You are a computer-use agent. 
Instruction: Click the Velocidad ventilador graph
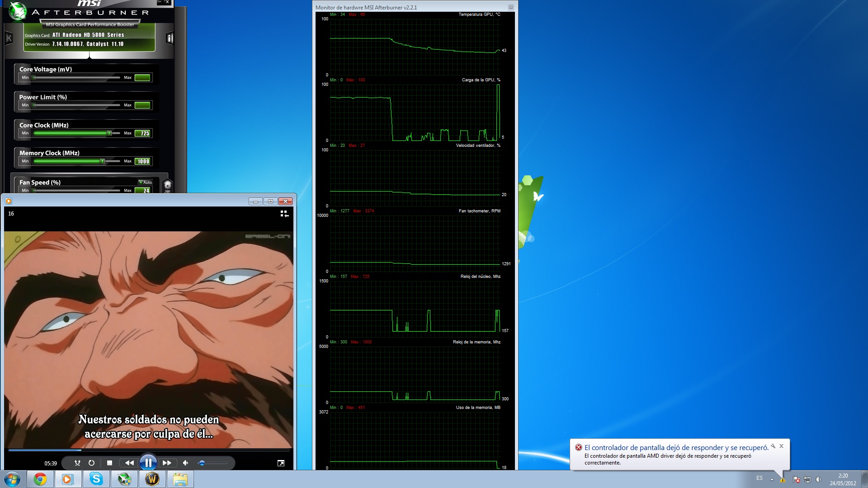pos(415,178)
